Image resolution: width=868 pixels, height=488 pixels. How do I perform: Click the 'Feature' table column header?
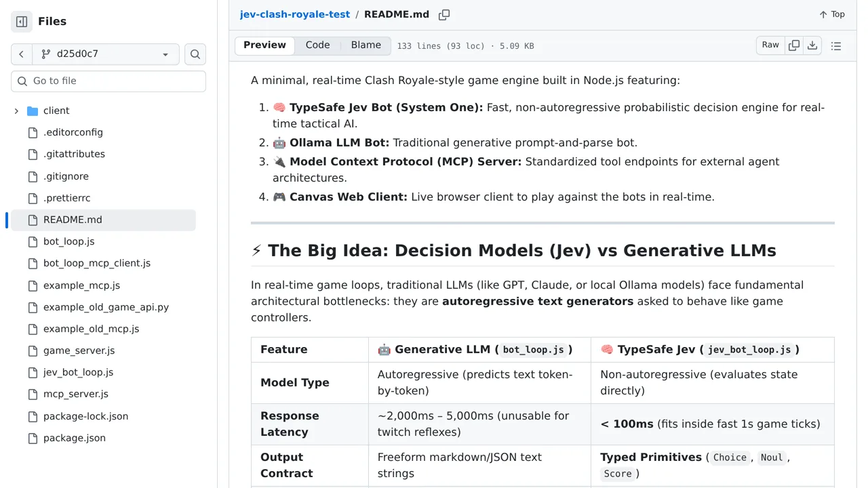click(310, 350)
